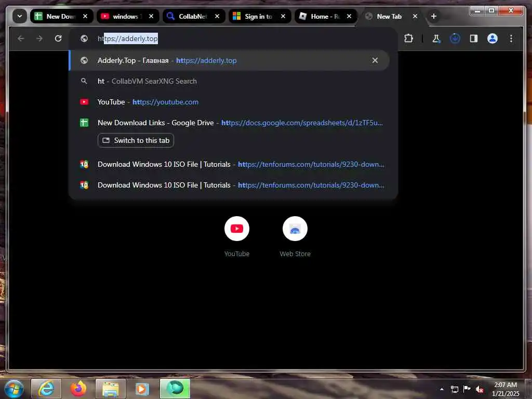Viewport: 532px width, 399px height.
Task: Close the New Download Links tab
Action: (x=85, y=16)
